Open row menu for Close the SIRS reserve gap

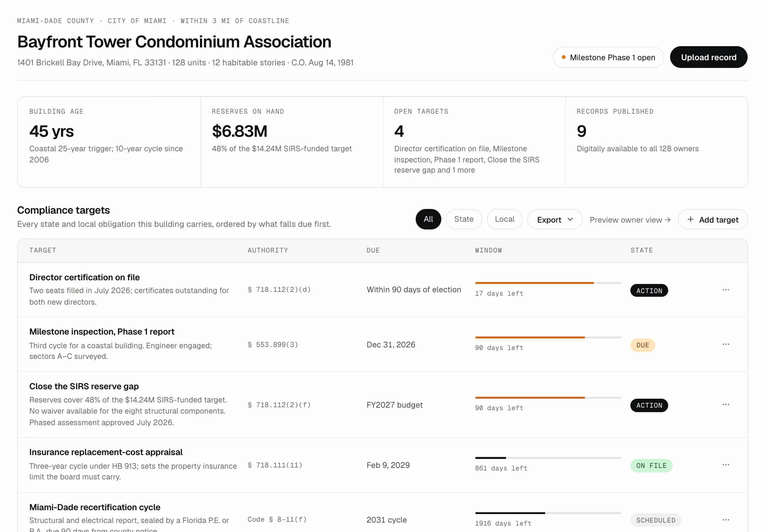725,405
